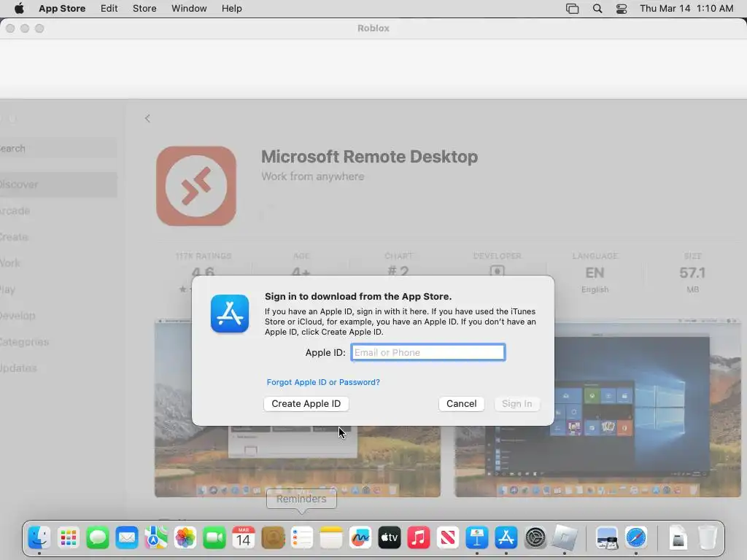Cancel the sign-in dialog

tap(461, 404)
